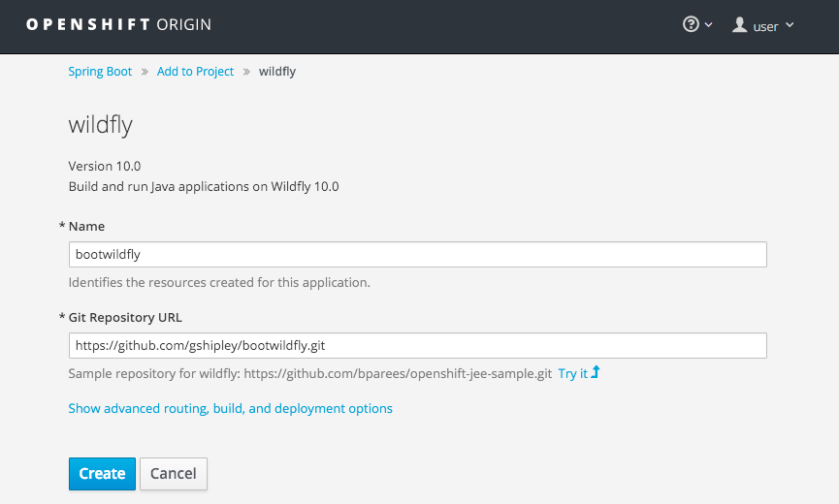Navigate to Add to Project breadcrumb
Screen dimensions: 839x504
[195, 72]
